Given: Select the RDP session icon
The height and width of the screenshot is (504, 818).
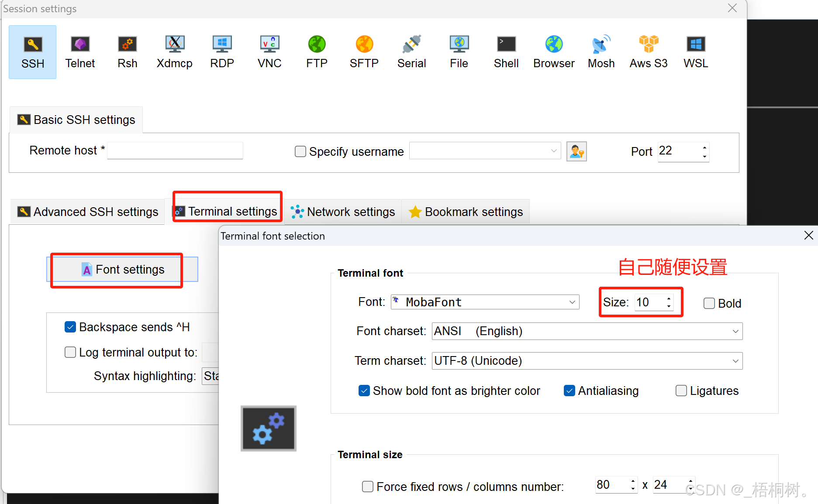Looking at the screenshot, I should tap(222, 52).
